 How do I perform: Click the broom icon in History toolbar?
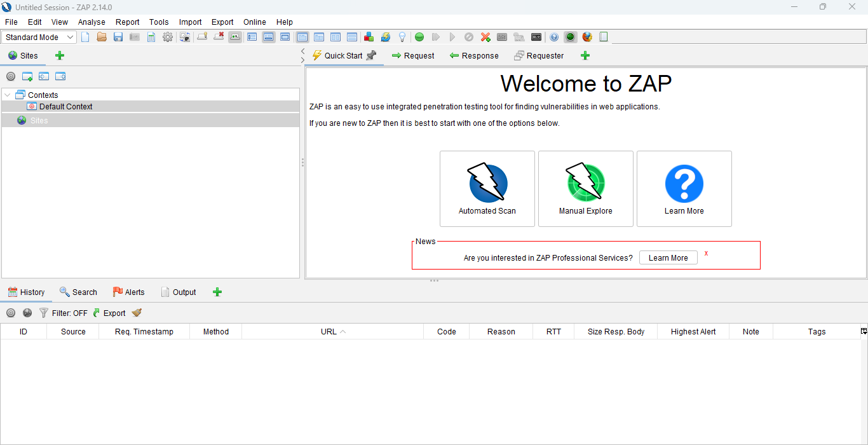click(137, 313)
